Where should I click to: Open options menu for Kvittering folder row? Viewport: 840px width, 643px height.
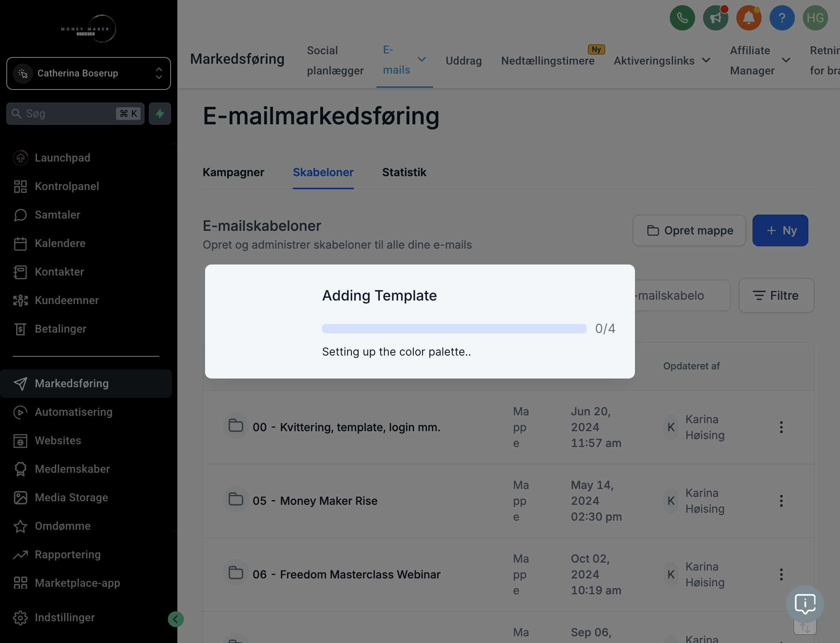781,427
